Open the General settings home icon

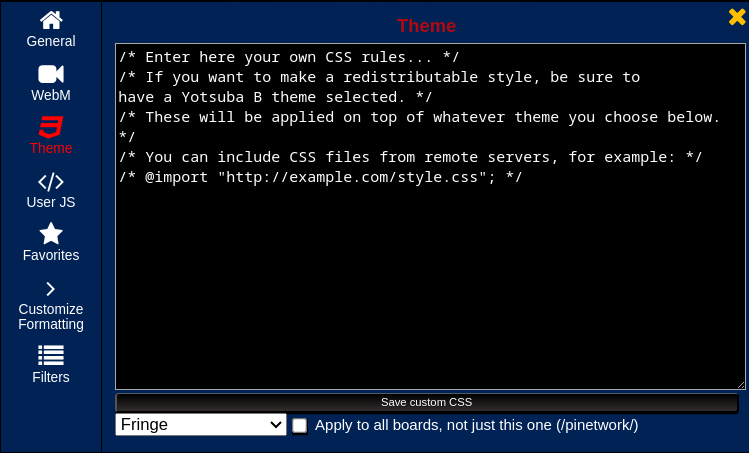(51, 20)
